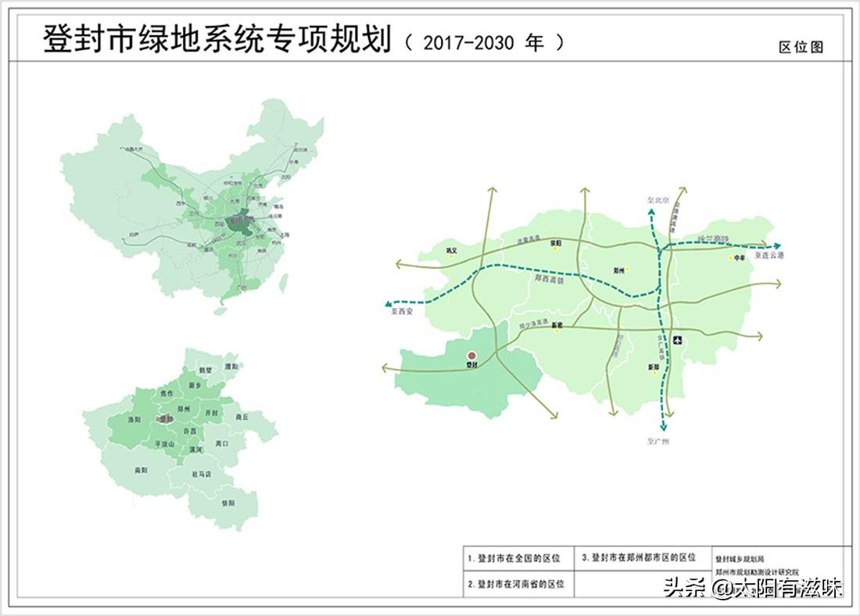The image size is (860, 616).
Task: Click the airport icon on the Zhengzhou map
Action: (x=678, y=340)
